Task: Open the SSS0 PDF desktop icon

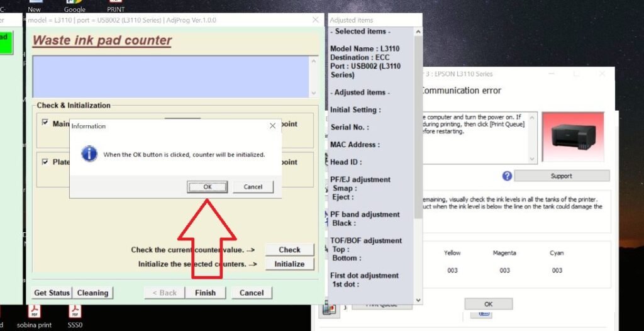Action: coord(75,317)
